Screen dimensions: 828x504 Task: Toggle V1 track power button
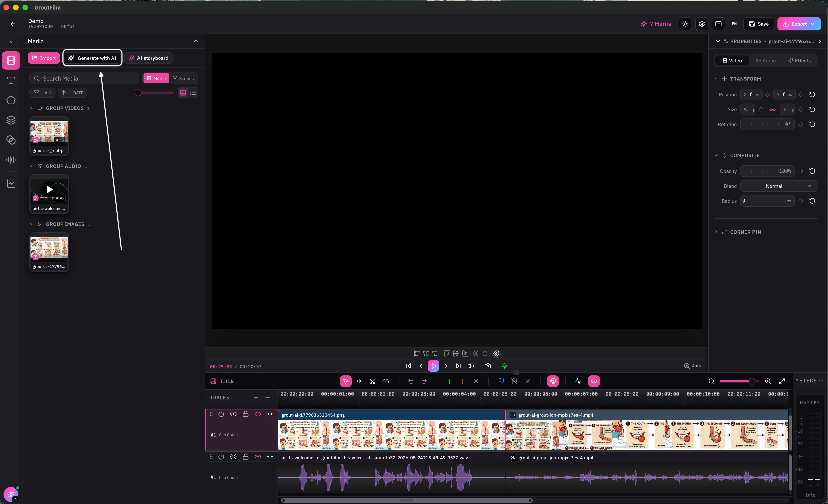tap(221, 414)
